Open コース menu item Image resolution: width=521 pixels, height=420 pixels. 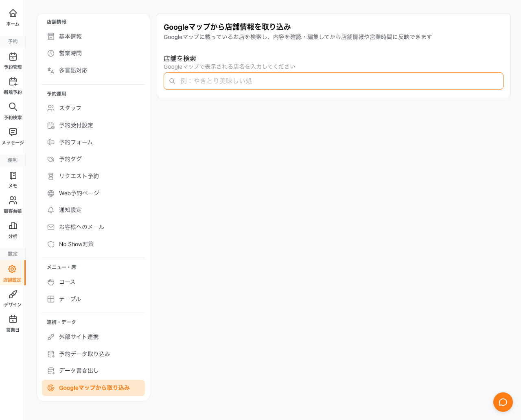[93, 282]
